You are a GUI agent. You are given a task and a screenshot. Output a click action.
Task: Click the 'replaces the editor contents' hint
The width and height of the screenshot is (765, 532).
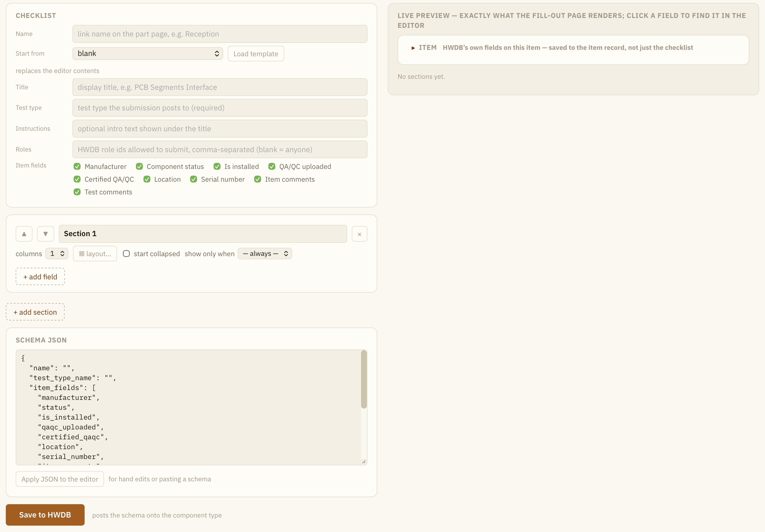click(57, 71)
